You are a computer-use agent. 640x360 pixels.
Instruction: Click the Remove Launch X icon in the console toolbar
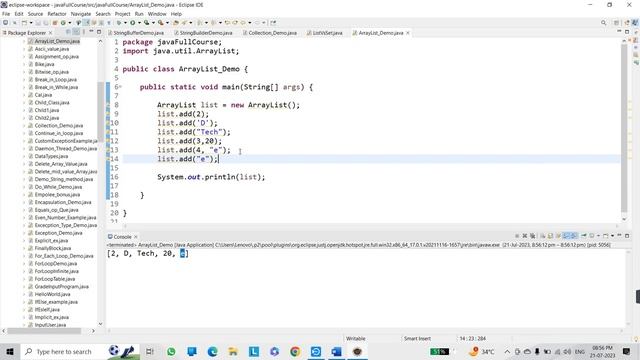coord(525,236)
